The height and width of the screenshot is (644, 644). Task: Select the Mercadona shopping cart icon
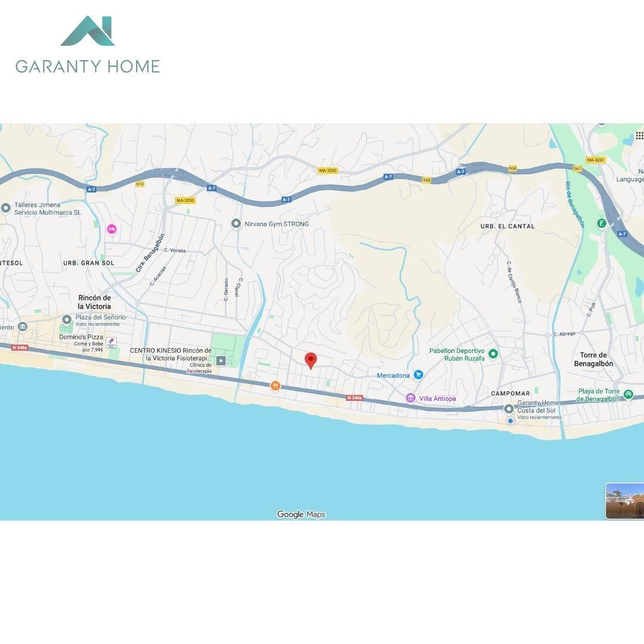point(418,374)
